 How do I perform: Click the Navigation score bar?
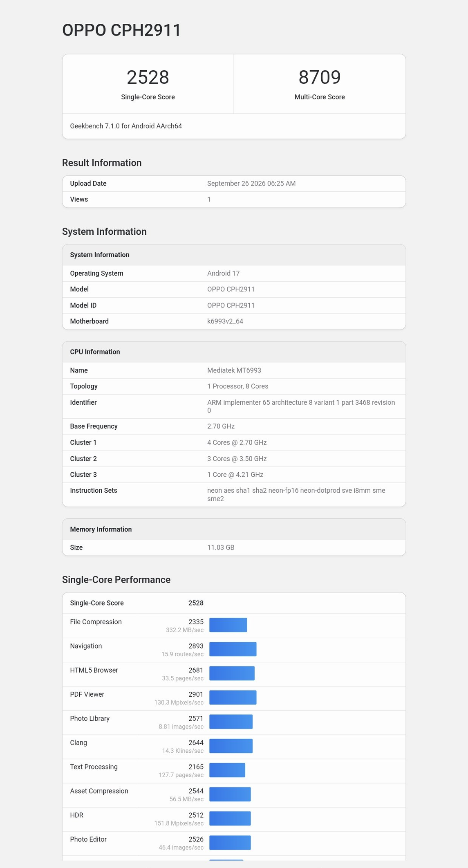(233, 649)
